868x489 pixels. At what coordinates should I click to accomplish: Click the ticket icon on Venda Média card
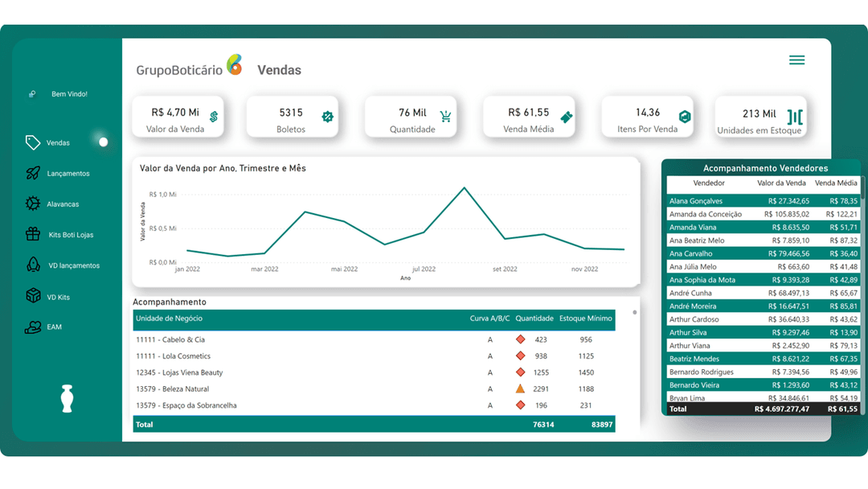[567, 117]
